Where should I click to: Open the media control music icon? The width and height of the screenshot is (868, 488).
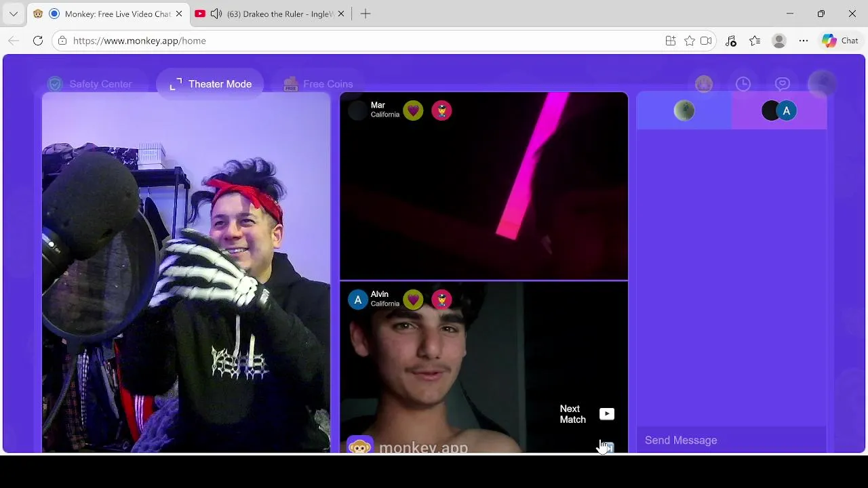tap(731, 41)
